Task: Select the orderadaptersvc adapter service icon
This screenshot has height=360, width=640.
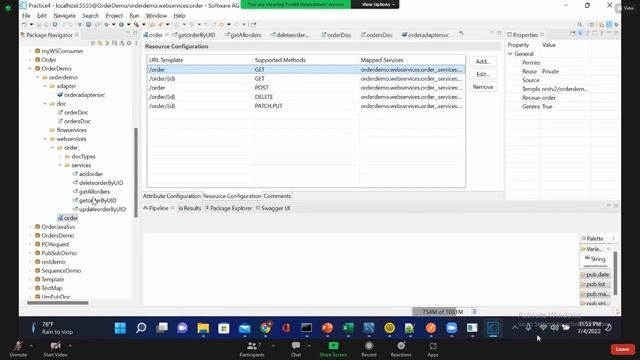Action: [x=60, y=95]
